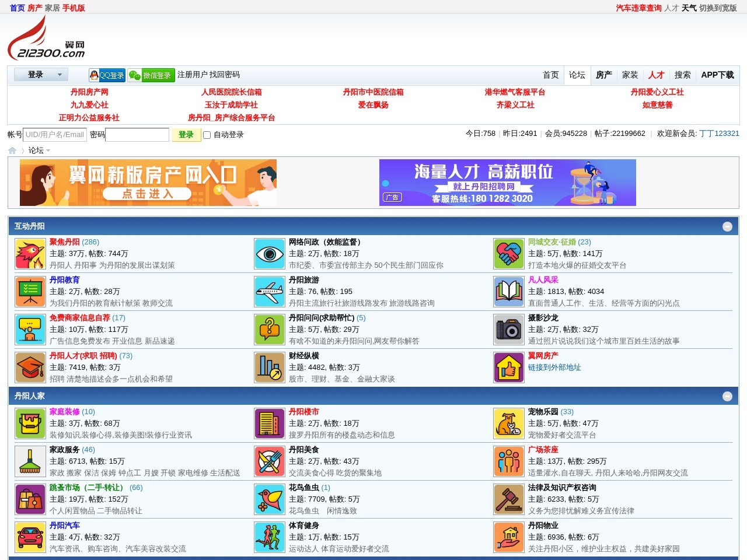Open the 搜索 nav tab

point(683,75)
